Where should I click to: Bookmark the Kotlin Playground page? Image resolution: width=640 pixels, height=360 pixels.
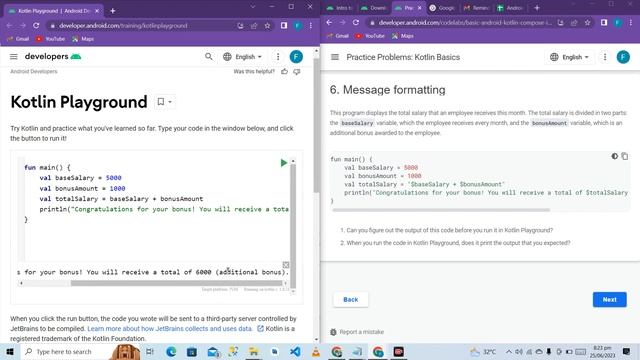161,102
